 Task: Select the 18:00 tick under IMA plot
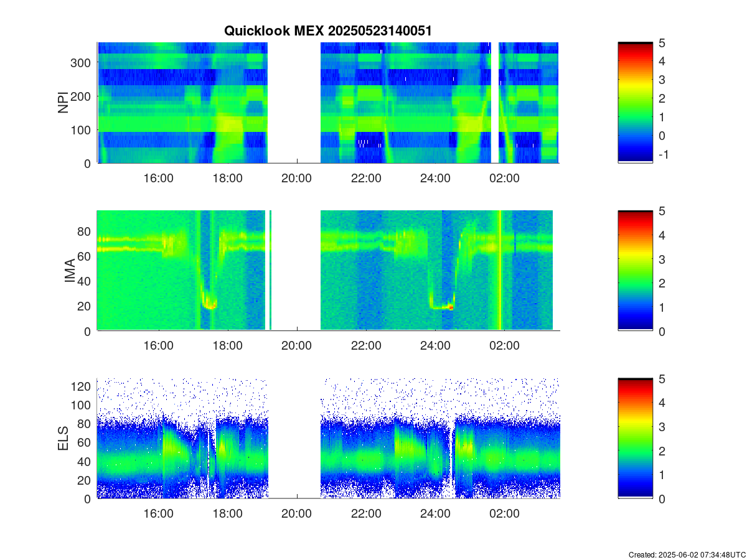228,346
